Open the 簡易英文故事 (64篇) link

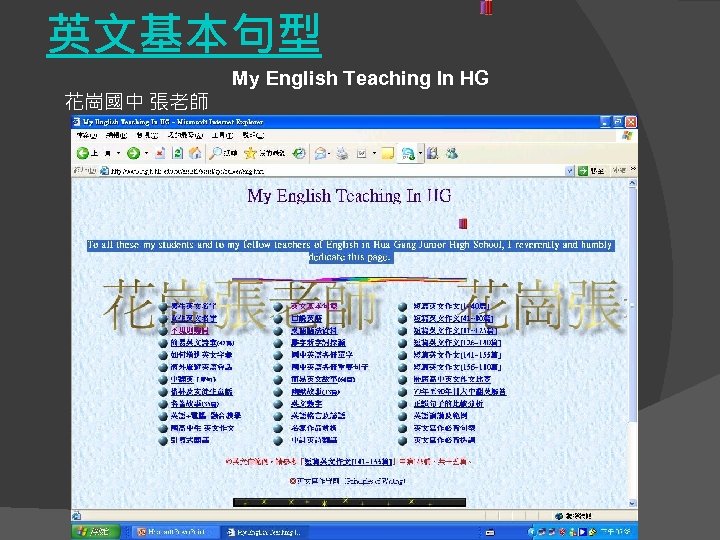[323, 379]
